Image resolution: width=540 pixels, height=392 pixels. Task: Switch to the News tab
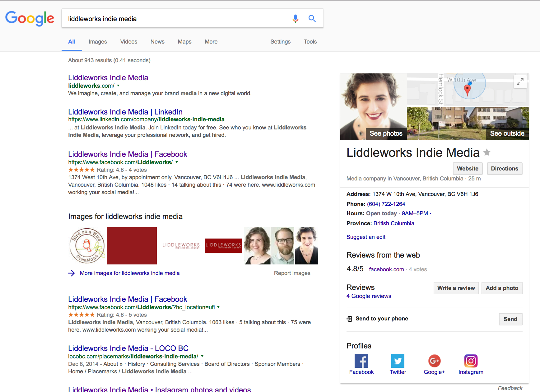[157, 42]
